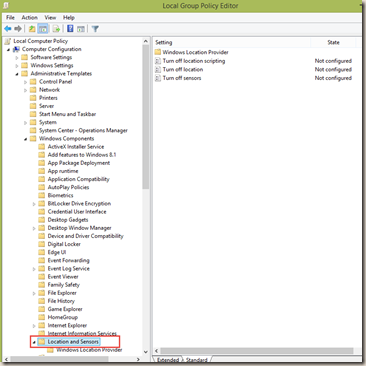Image resolution: width=366 pixels, height=366 pixels.
Task: Click the Family Safety folder icon
Action: click(42, 285)
